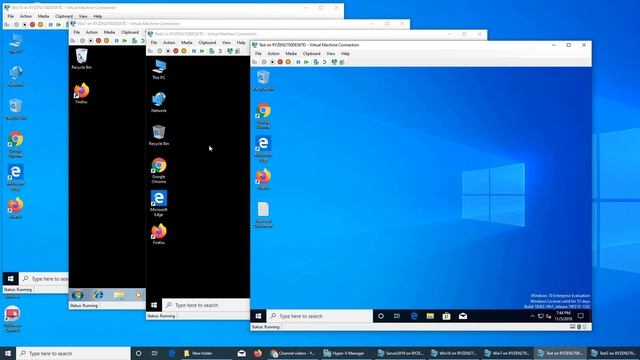Open Windows Explorer folder in Win7 VM taskbar
The image size is (640, 360).
click(x=119, y=295)
